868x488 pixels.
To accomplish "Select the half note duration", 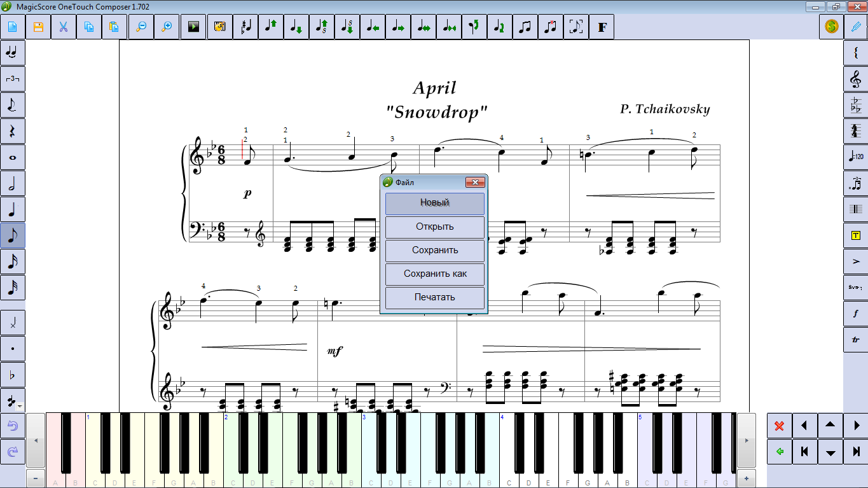I will click(x=13, y=183).
